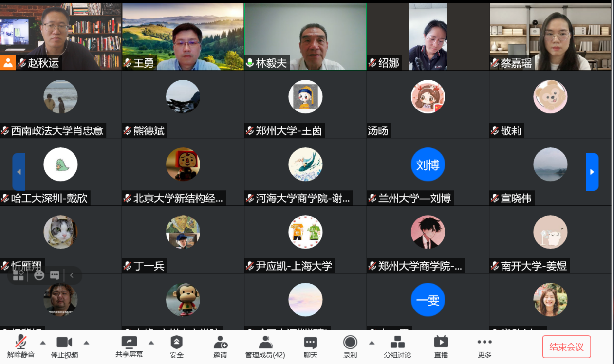Select 林毅夫 active speaker video
This screenshot has height=364, width=614.
pos(305,36)
